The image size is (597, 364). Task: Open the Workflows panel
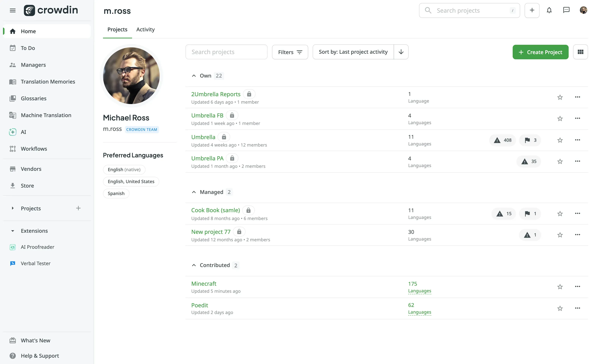[34, 149]
